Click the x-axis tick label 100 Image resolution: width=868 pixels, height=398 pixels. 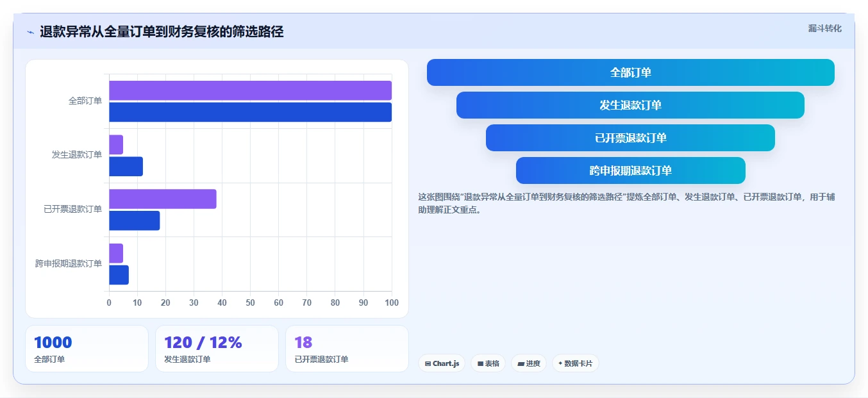pos(391,303)
